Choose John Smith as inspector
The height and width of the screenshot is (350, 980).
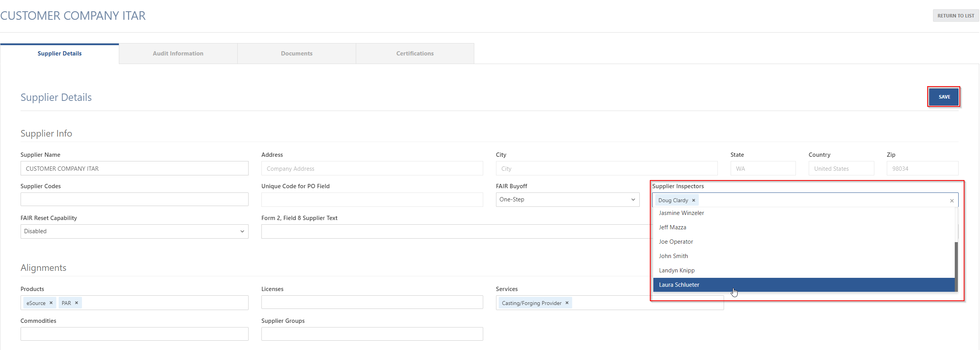[804, 256]
